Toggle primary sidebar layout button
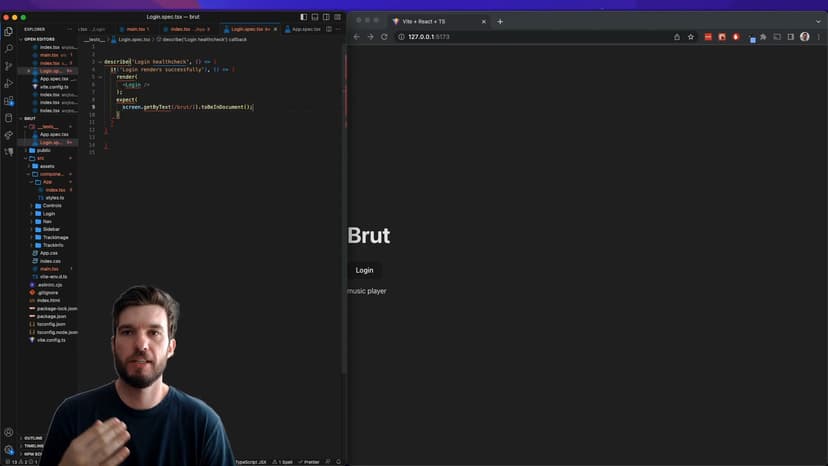The height and width of the screenshot is (466, 828). (304, 17)
